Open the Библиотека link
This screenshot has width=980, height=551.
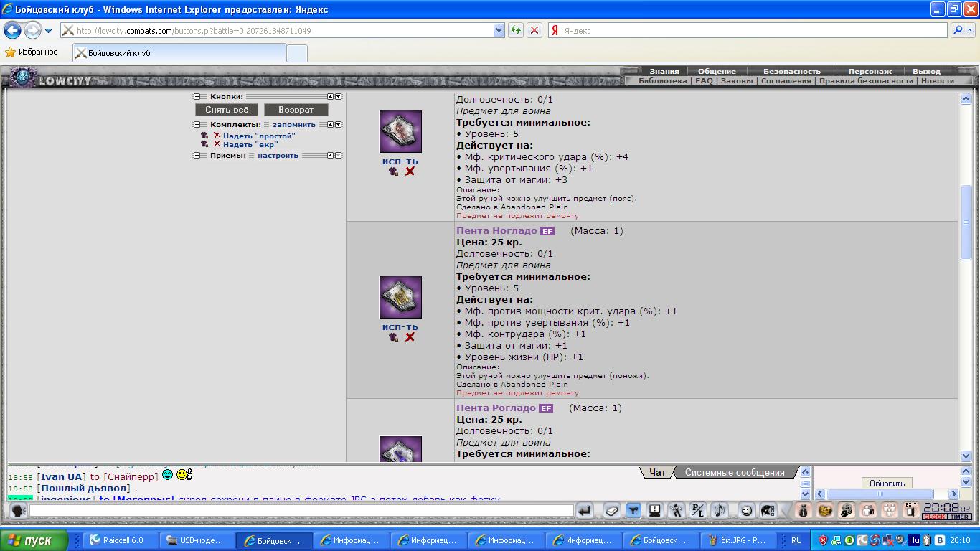point(662,81)
